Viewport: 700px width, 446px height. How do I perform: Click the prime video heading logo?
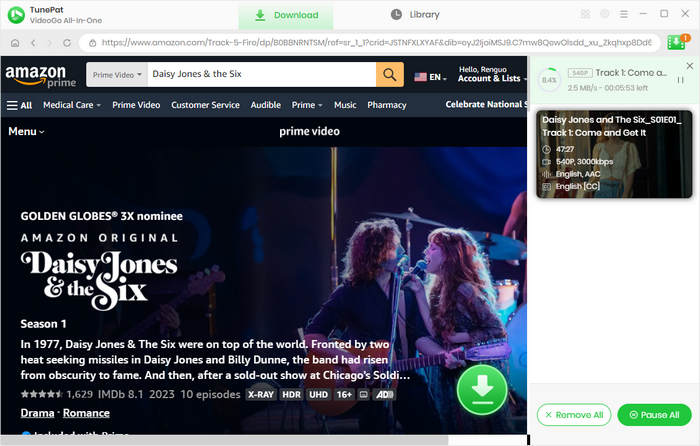coord(309,131)
